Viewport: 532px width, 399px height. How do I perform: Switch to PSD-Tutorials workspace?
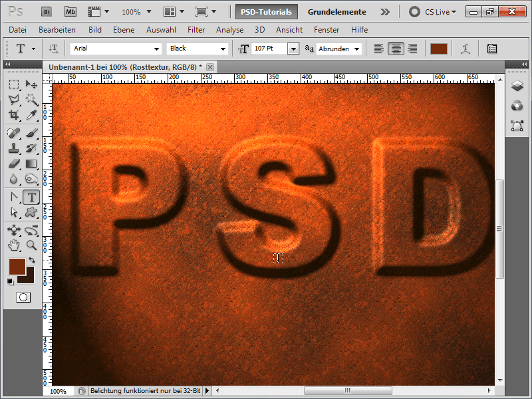pyautogui.click(x=267, y=12)
